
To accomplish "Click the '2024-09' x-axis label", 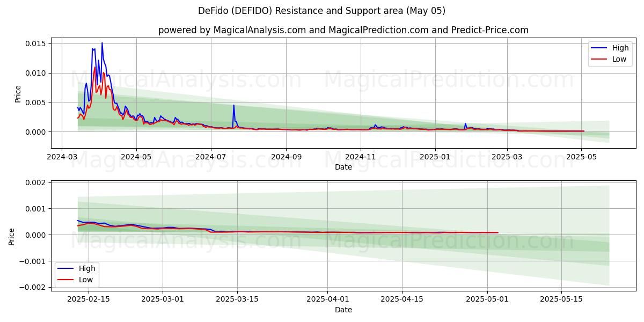I will 286,157.
